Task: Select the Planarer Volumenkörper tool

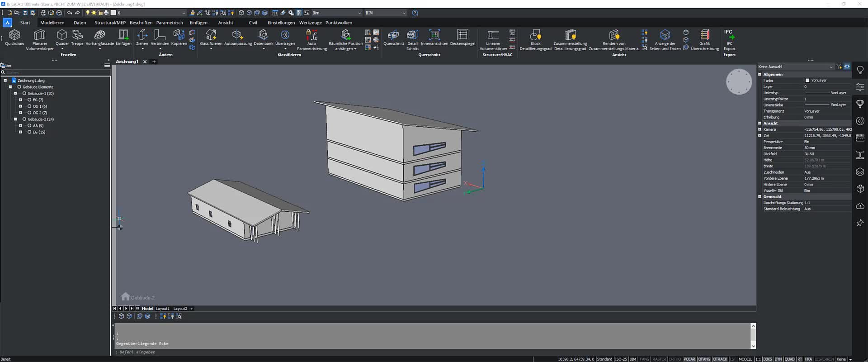Action: 40,40
